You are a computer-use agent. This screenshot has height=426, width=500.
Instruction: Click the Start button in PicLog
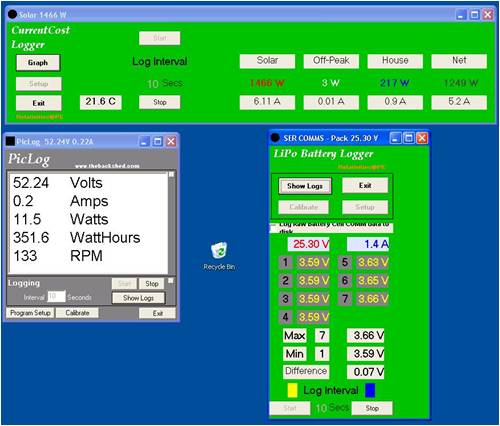(x=124, y=284)
